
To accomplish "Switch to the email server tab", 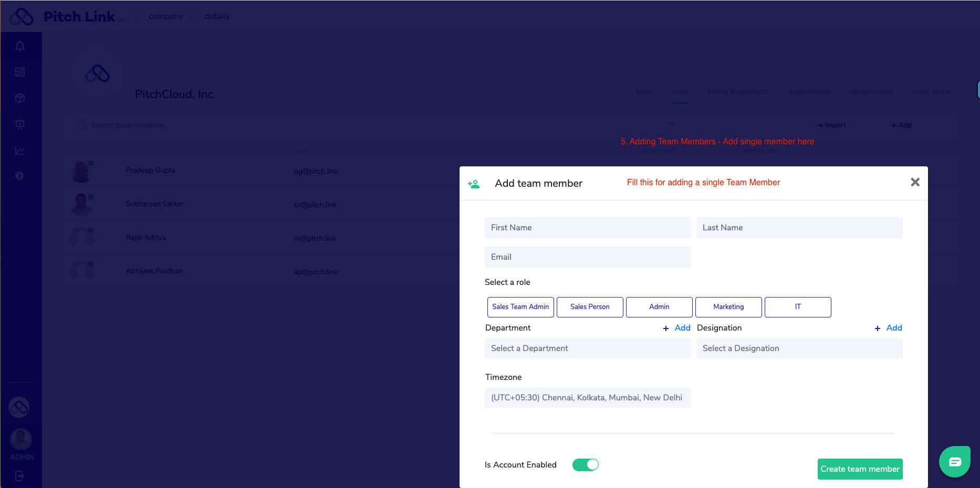I will point(931,92).
